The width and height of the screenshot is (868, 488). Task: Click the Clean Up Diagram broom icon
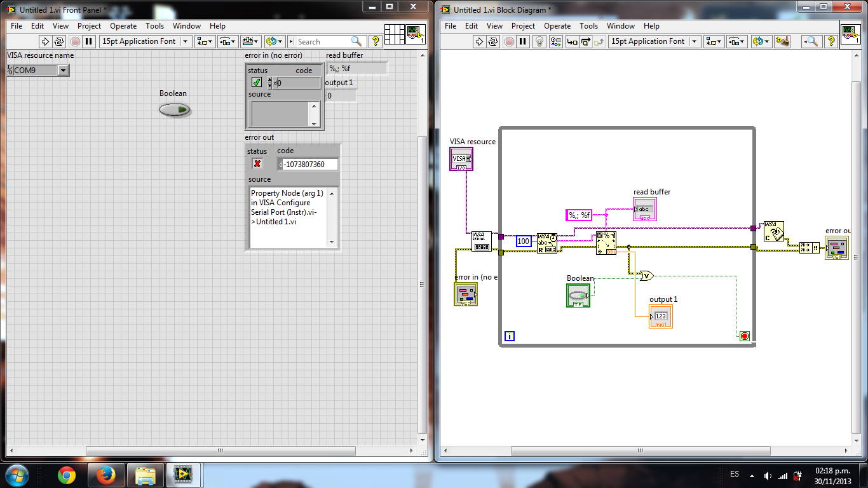click(x=782, y=41)
